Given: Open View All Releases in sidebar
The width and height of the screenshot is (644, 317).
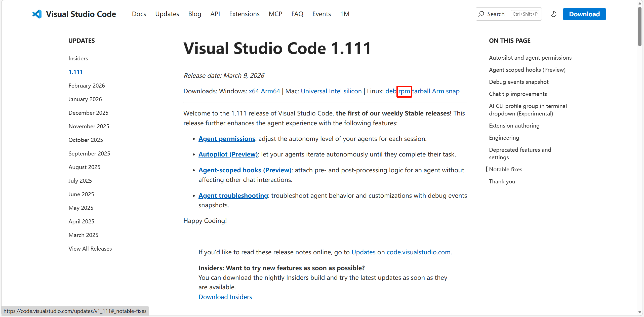Looking at the screenshot, I should [x=90, y=249].
